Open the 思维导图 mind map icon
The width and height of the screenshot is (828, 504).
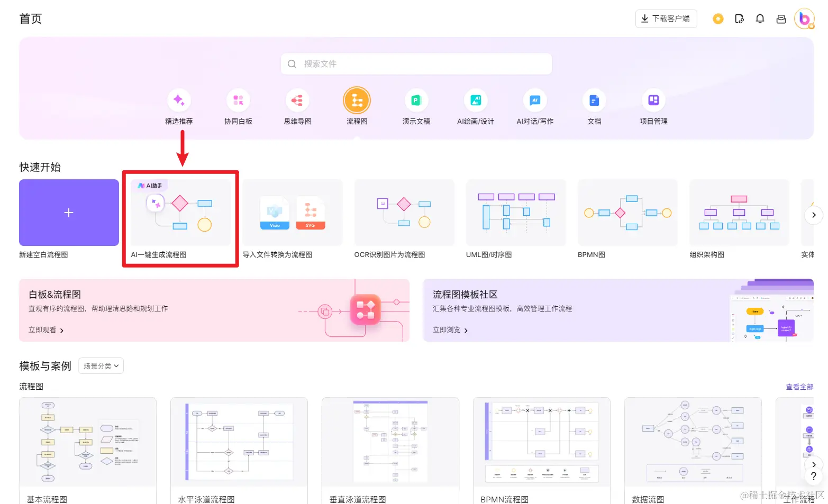tap(297, 100)
